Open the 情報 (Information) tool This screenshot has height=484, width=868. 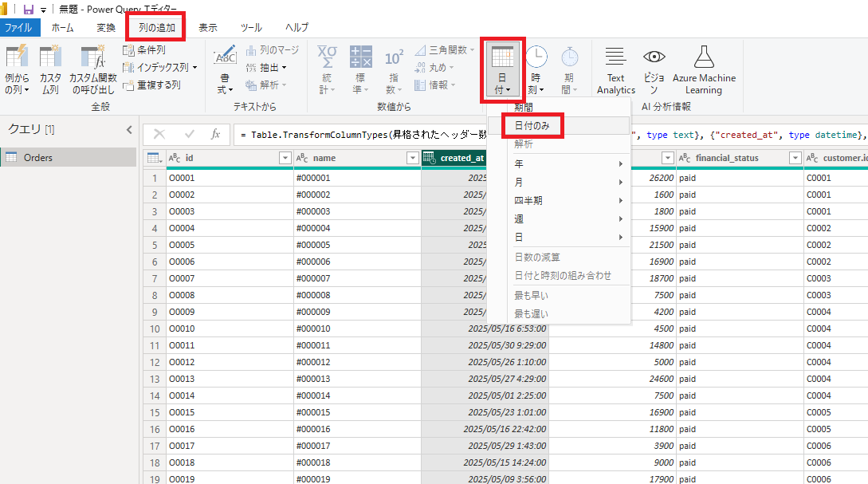(x=435, y=85)
